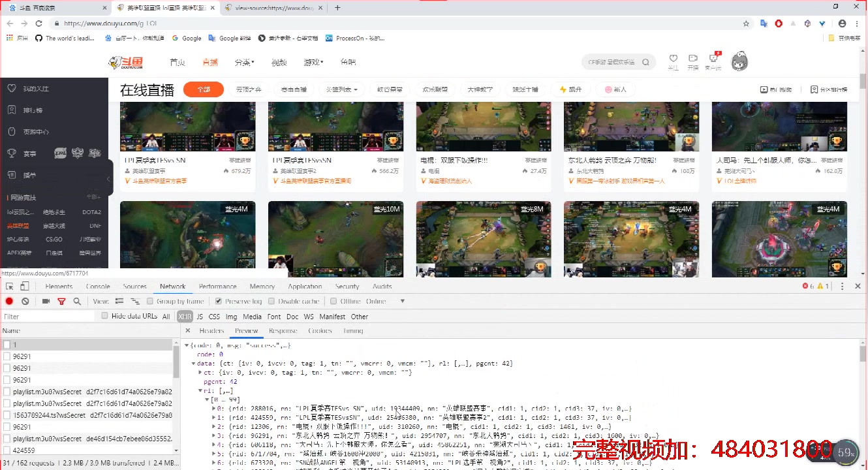Image resolution: width=868 pixels, height=470 pixels.
Task: Close the request details pane
Action: coord(188,331)
